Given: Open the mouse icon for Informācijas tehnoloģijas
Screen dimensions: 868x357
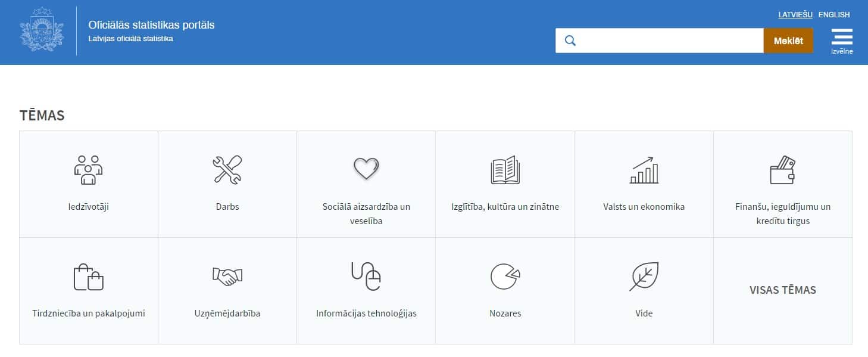Looking at the screenshot, I should (x=366, y=275).
